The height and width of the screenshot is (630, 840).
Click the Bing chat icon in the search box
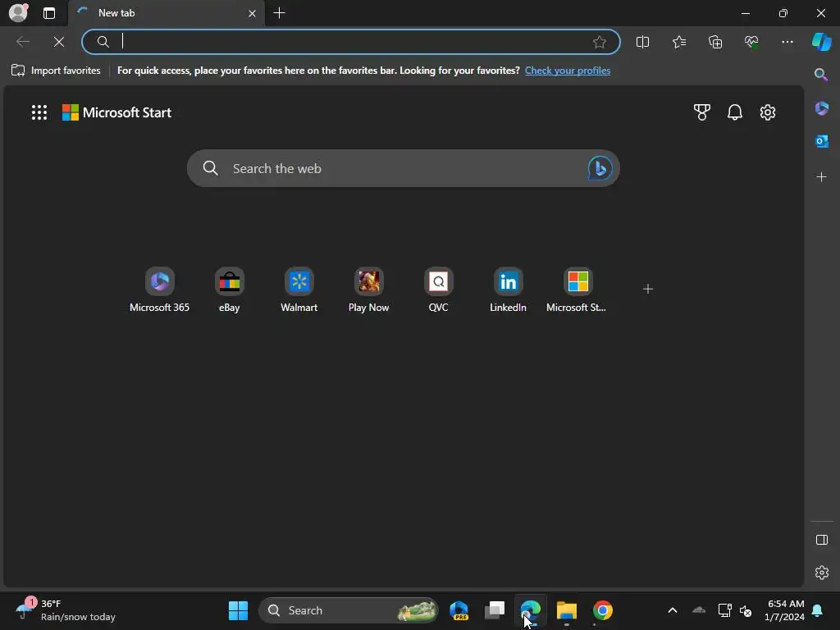600,168
